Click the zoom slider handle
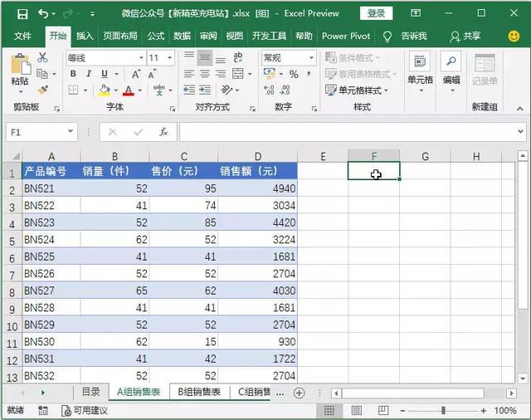Screen dimensions: 531x420 coord(443,411)
